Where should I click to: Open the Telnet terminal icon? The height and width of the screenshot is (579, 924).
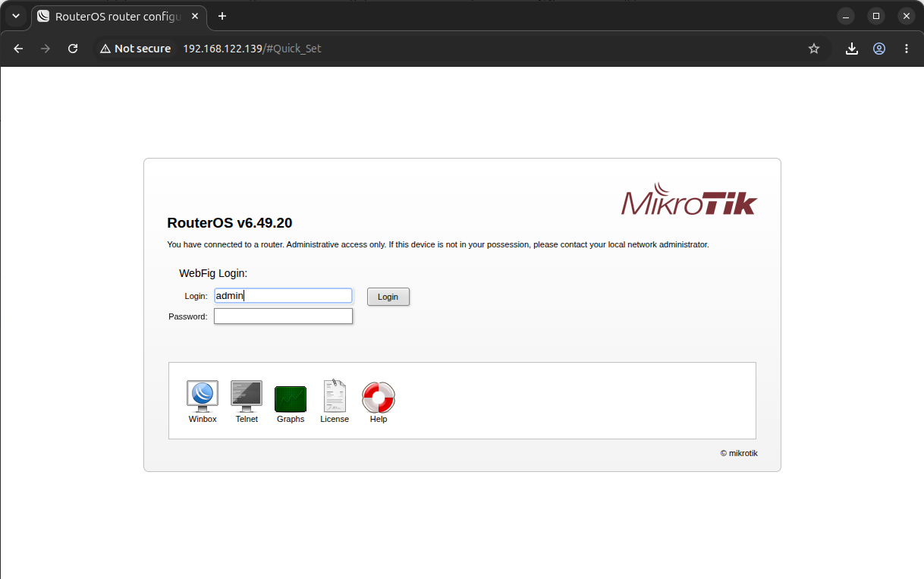click(247, 397)
